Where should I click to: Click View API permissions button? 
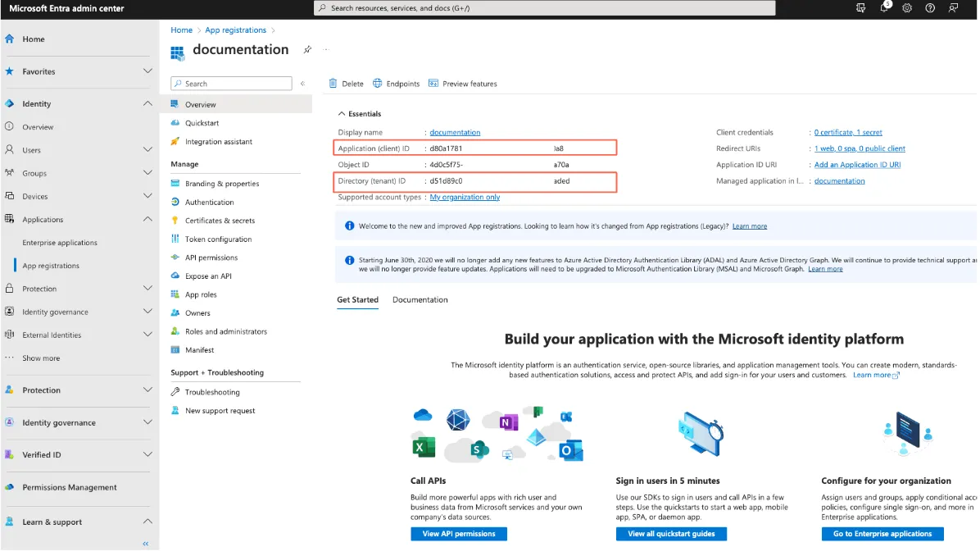click(459, 534)
